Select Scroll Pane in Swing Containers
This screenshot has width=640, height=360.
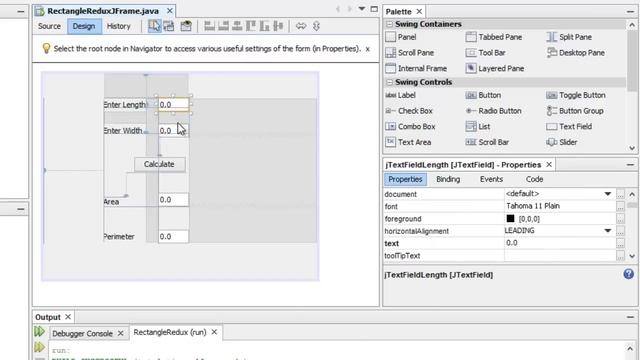click(410, 53)
